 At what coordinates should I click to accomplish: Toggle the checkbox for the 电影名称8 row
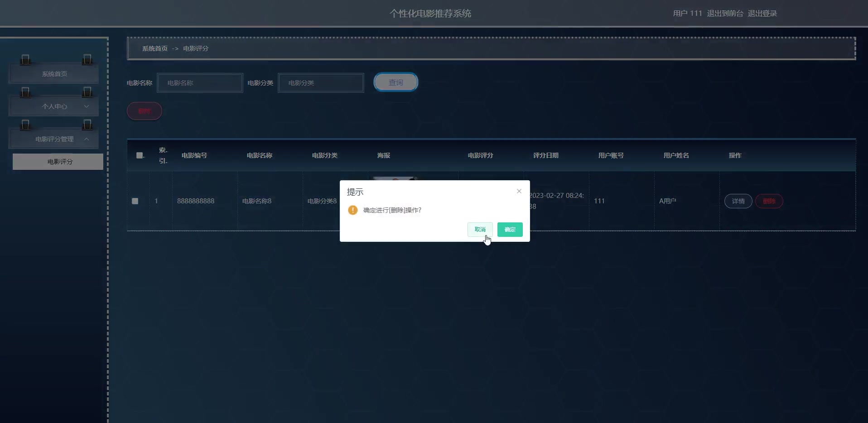135,201
